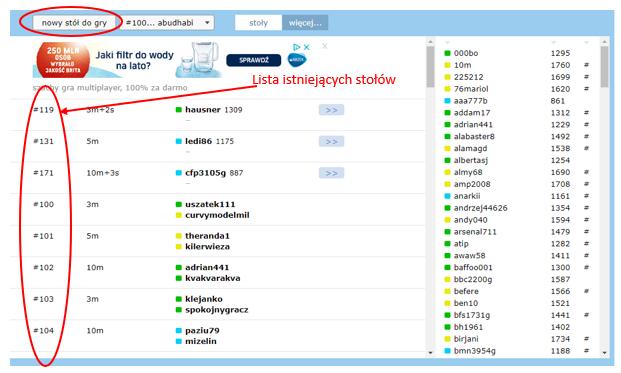621x373 pixels.
Task: Click player paziu79 at table #104
Action: point(202,331)
